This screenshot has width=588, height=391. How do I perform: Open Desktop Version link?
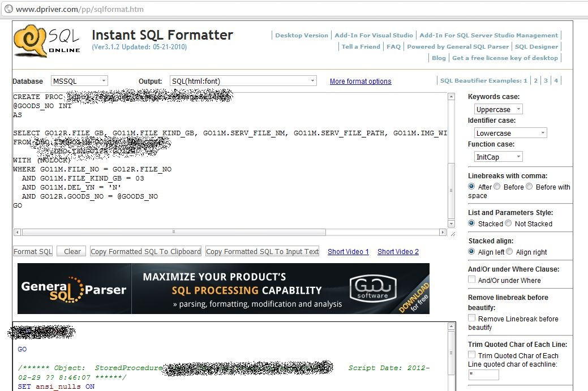pyautogui.click(x=302, y=35)
